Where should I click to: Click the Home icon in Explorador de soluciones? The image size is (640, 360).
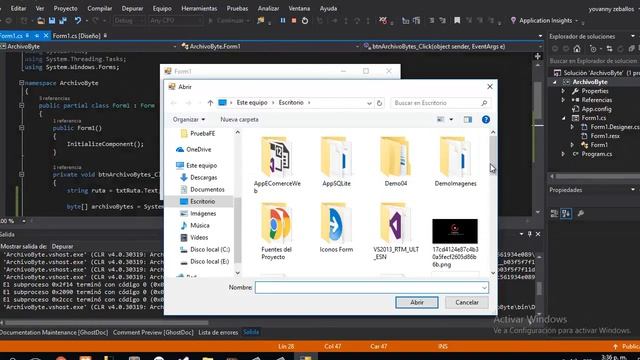(577, 49)
